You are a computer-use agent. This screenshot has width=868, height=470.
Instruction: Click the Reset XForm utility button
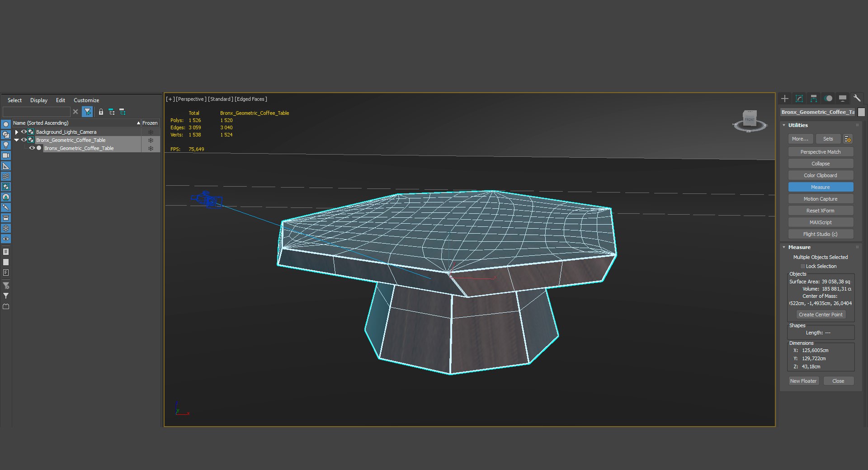pyautogui.click(x=821, y=211)
